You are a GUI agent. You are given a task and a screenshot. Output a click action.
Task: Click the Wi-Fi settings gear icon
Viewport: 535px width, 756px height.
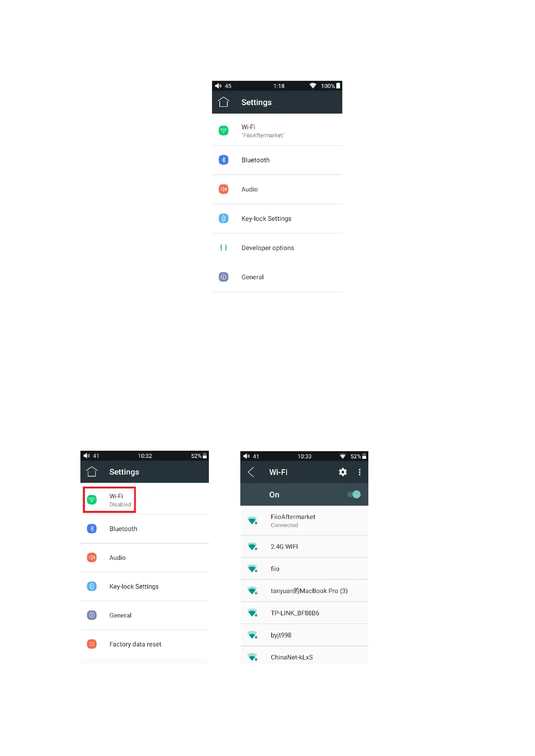(343, 472)
